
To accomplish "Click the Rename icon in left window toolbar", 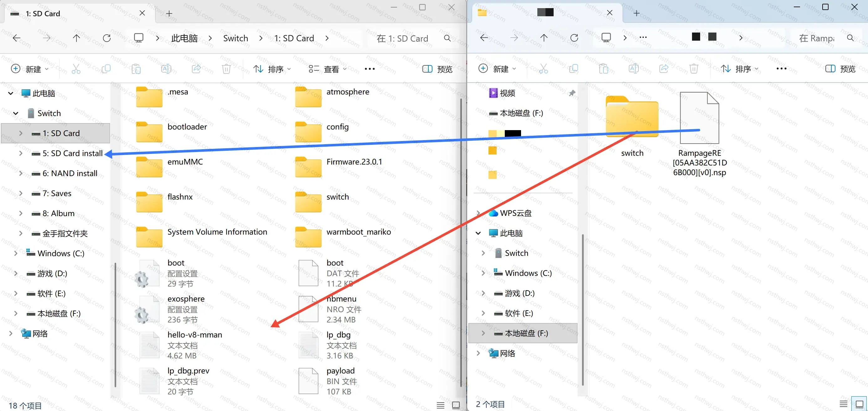I will click(x=166, y=69).
